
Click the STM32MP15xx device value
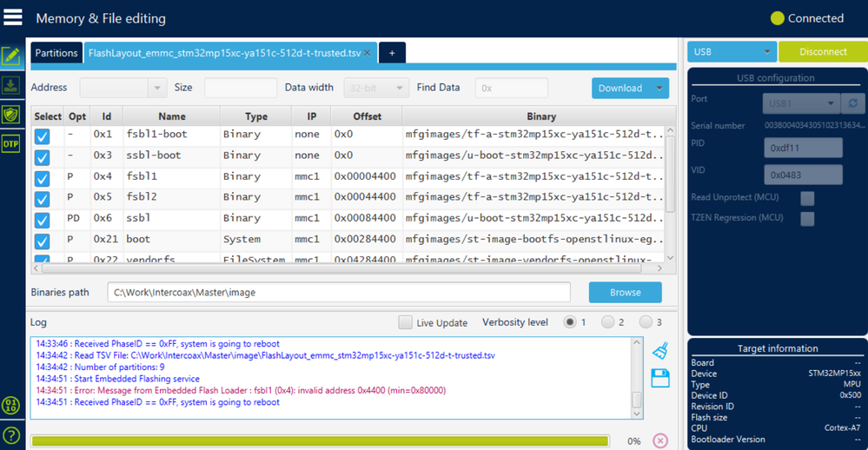(834, 374)
